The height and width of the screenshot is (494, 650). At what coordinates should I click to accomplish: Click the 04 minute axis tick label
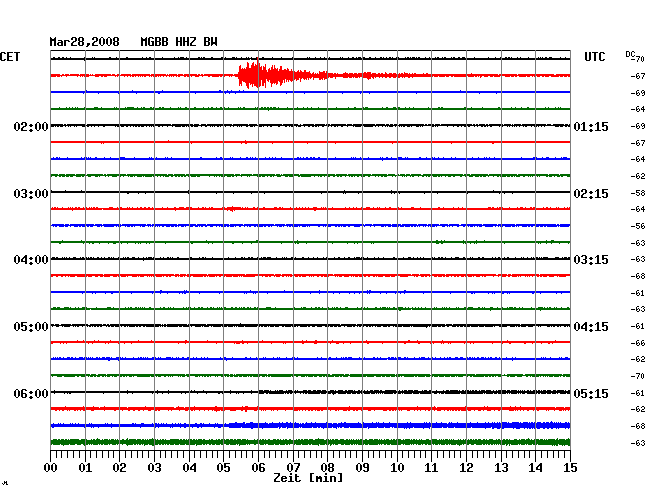(x=189, y=468)
